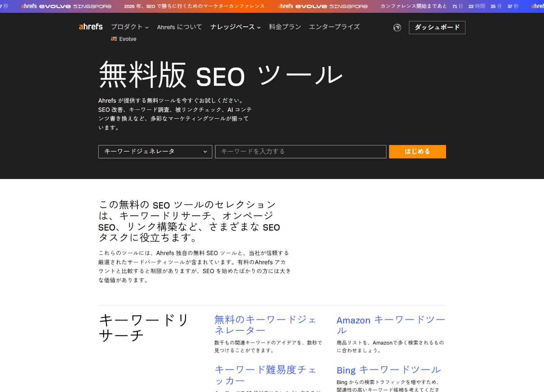The height and width of the screenshot is (392, 544).
Task: Click the paragraph starting with これらのツールには
Action: click(x=194, y=267)
